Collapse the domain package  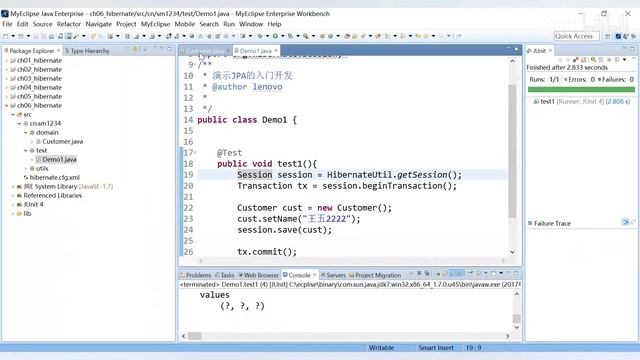pos(25,133)
